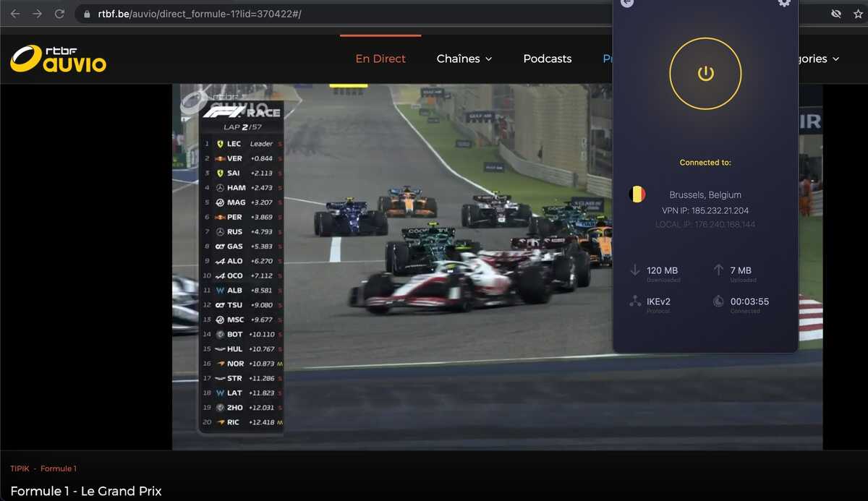Select Brussels, Belgium server location
This screenshot has height=501, width=868.
pos(705,194)
